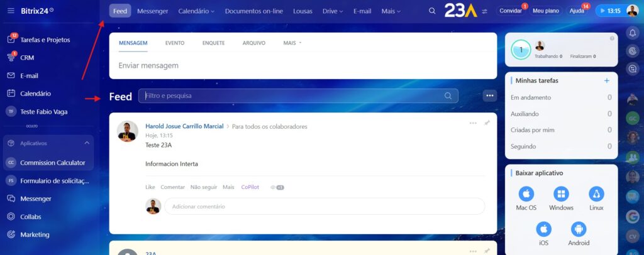
Task: Click the Convidar button
Action: (x=509, y=11)
